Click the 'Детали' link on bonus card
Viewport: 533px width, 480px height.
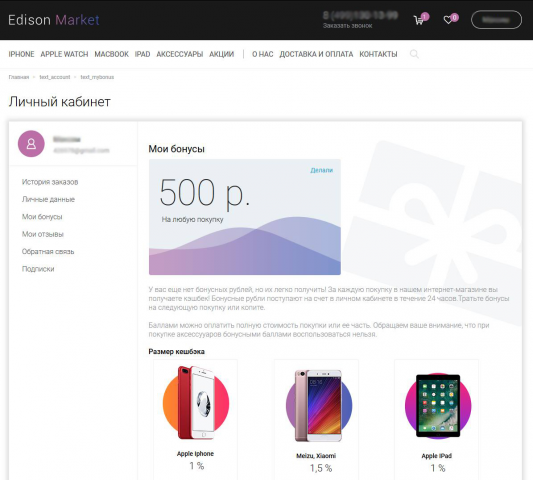[322, 170]
